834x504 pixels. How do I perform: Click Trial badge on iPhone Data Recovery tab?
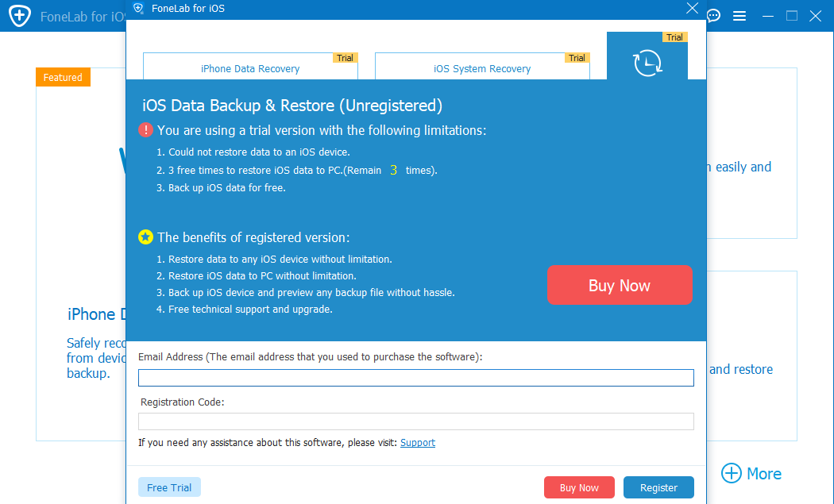click(345, 58)
